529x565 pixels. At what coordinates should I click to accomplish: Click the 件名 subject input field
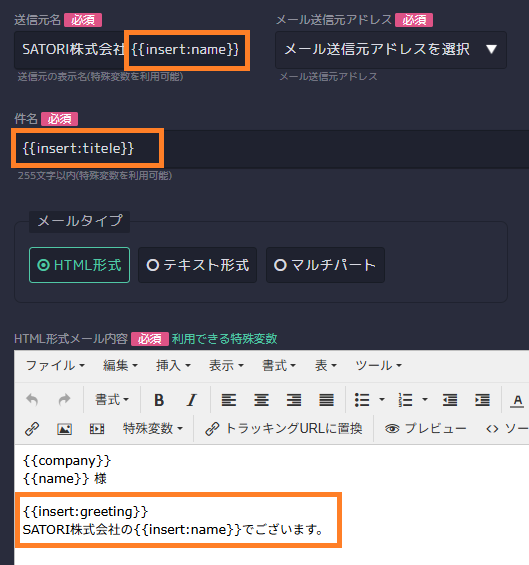coord(272,148)
